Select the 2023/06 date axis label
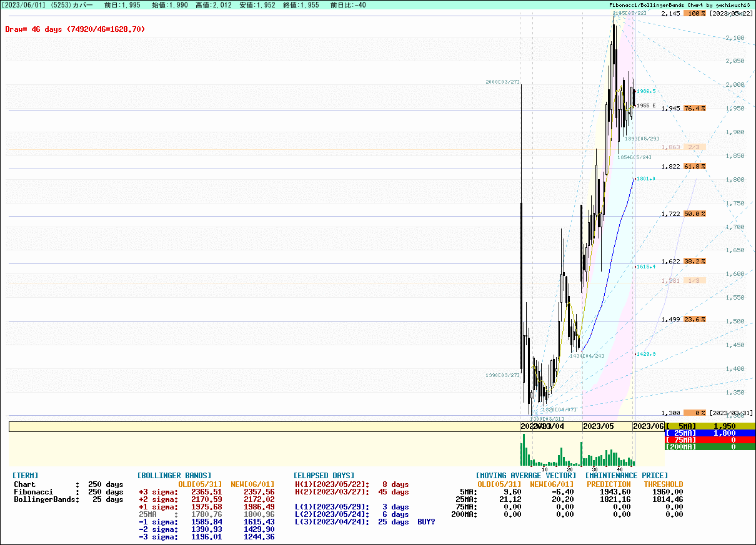Screen dimensions: 756x545 [x=649, y=426]
